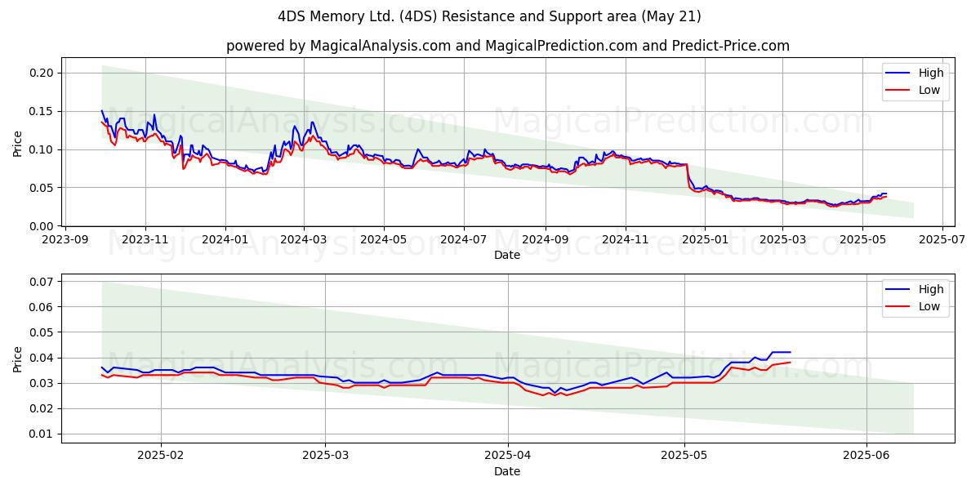The image size is (980, 490).
Task: Click the '2025-02' tick label on bottom chart
Action: click(161, 456)
